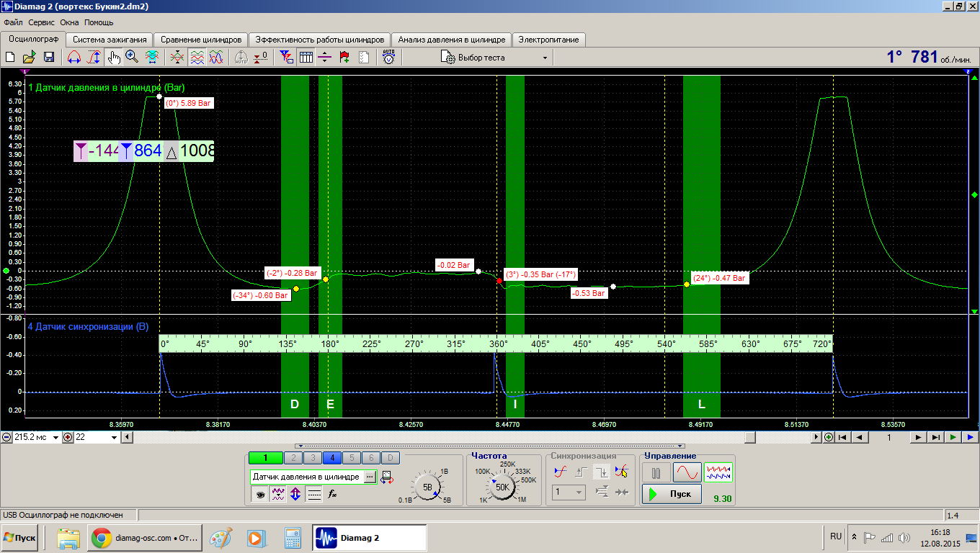980x553 pixels.
Task: Select the vertical measurement curve tool
Action: 94,57
